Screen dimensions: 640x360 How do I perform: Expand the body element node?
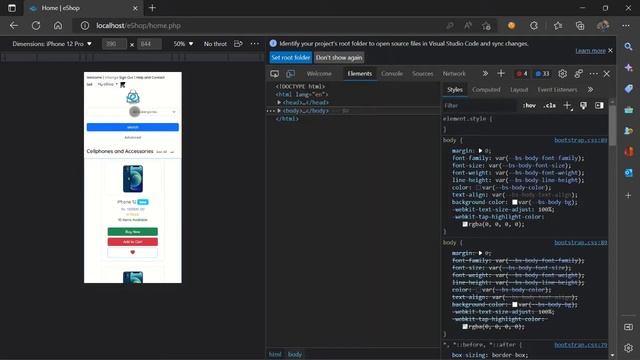pos(279,111)
